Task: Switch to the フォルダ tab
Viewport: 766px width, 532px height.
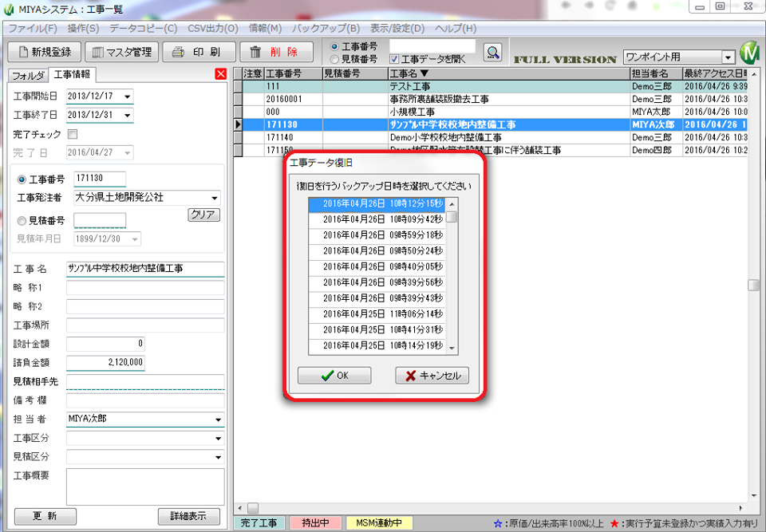Action: pos(29,75)
